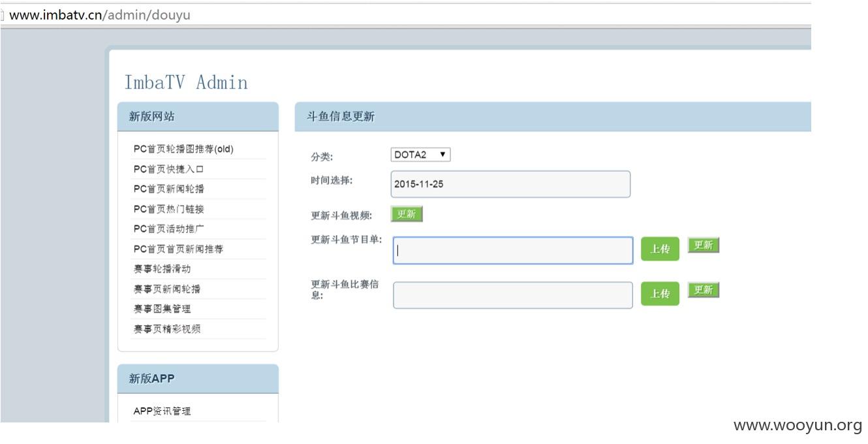Click the 更新斗鱼节目单: label
This screenshot has height=444, width=868.
tap(346, 240)
